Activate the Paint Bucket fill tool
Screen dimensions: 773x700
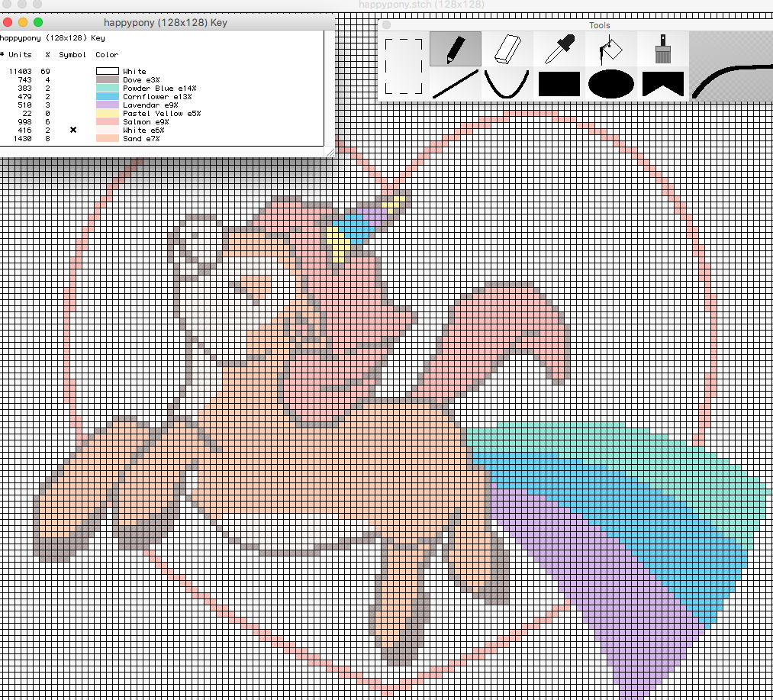[610, 49]
